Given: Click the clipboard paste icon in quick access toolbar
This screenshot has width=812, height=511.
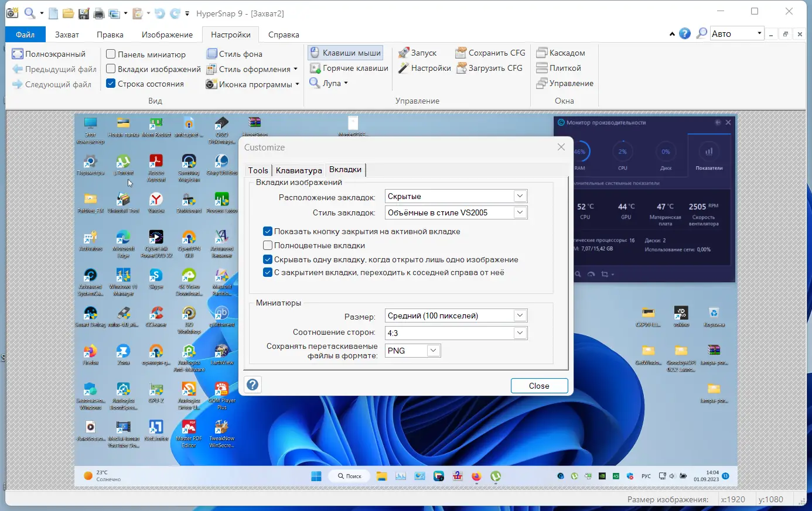Looking at the screenshot, I should (x=138, y=13).
